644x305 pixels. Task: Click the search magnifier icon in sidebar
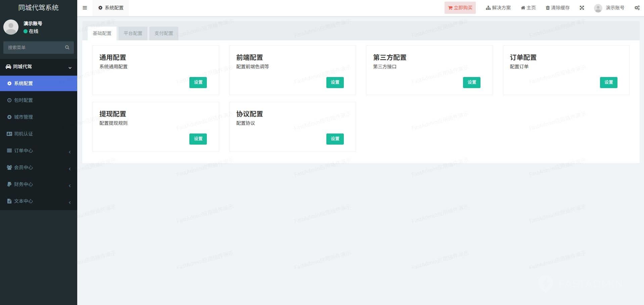click(67, 47)
